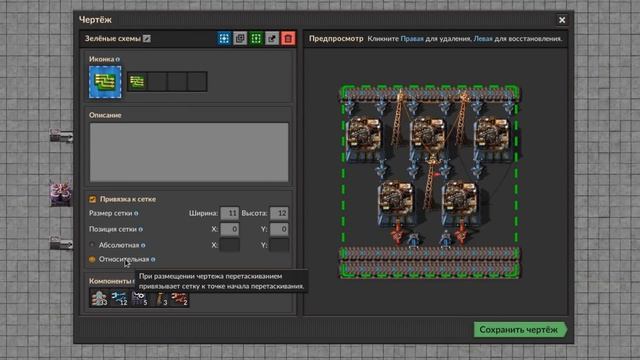The width and height of the screenshot is (640, 360).
Task: Select the Абсолютная radio button
Action: (x=92, y=245)
